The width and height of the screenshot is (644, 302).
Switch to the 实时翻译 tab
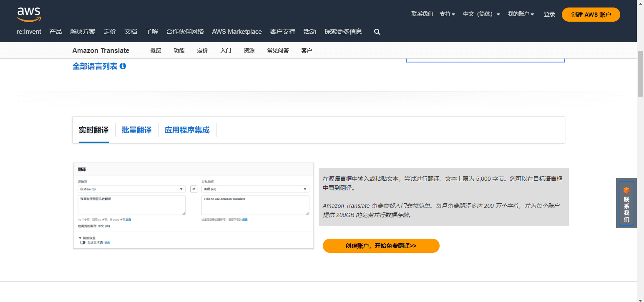pyautogui.click(x=93, y=130)
